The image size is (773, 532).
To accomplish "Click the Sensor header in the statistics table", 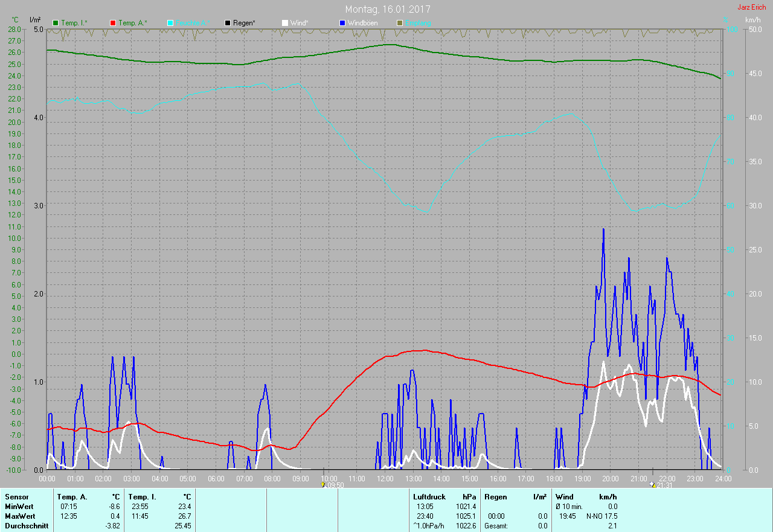I will coord(16,496).
